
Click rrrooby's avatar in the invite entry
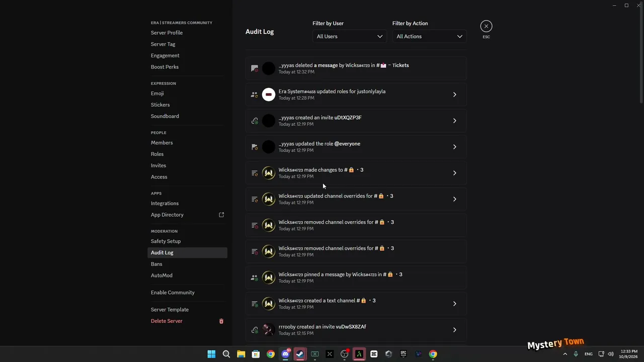click(269, 330)
